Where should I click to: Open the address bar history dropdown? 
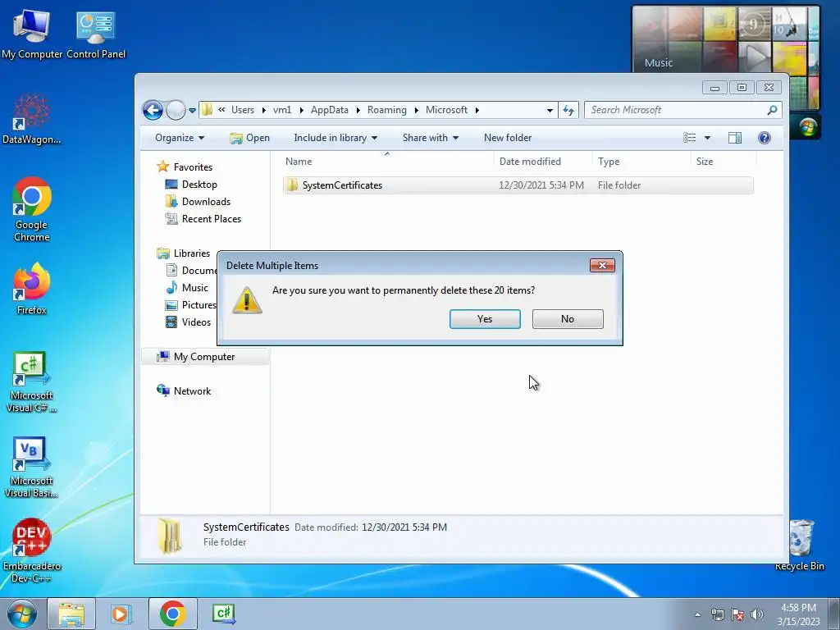550,111
